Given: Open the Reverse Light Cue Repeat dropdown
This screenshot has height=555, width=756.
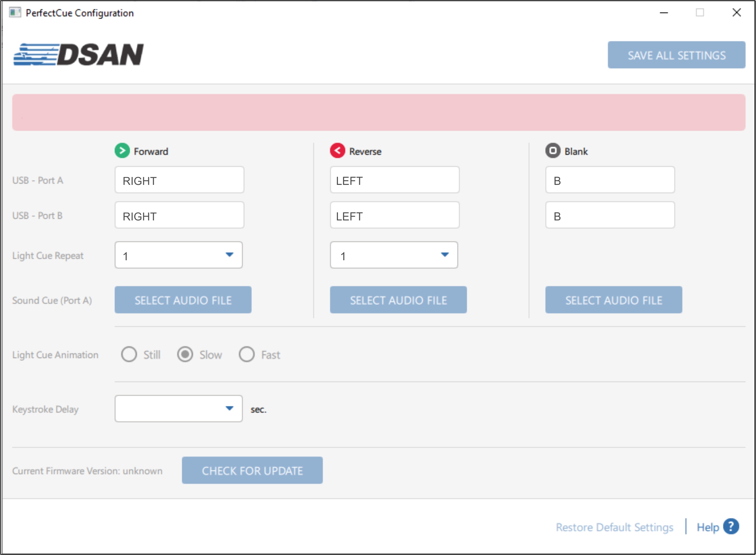Looking at the screenshot, I should (x=394, y=255).
